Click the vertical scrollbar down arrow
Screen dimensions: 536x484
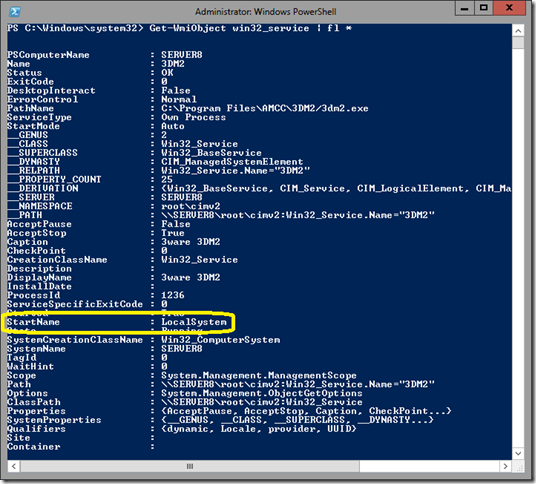click(x=518, y=453)
